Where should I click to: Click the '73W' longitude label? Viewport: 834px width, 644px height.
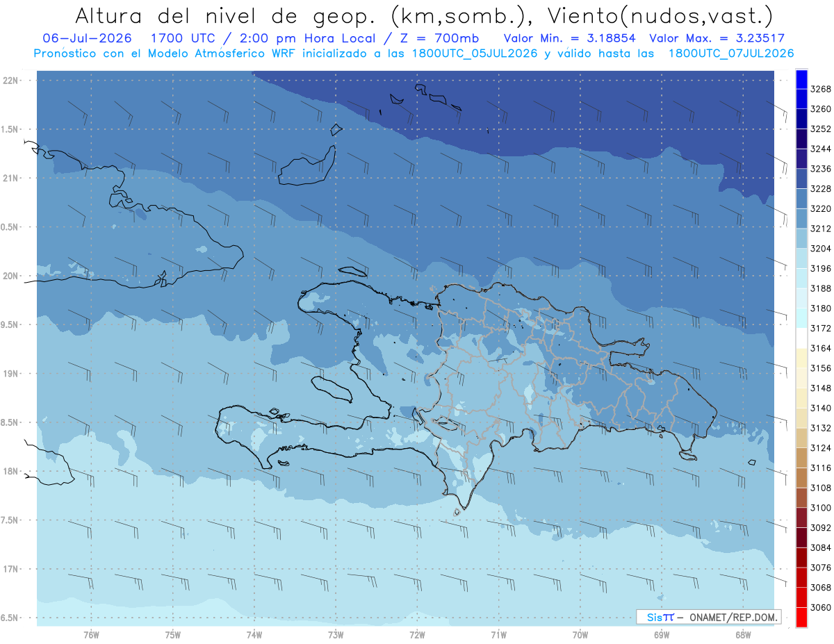click(x=336, y=635)
